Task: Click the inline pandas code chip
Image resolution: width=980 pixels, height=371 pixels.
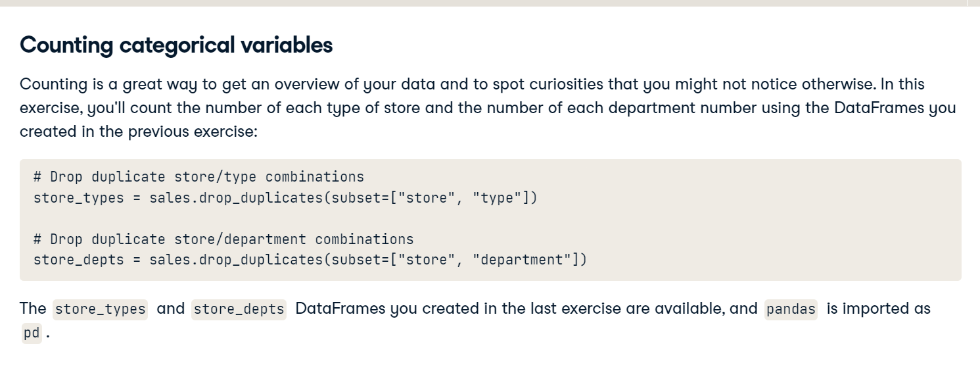Action: pos(791,309)
